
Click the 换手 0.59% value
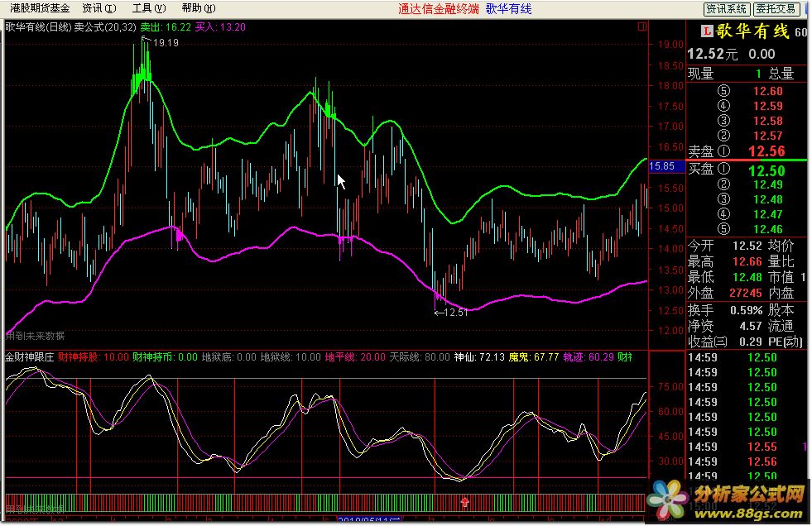(x=747, y=311)
